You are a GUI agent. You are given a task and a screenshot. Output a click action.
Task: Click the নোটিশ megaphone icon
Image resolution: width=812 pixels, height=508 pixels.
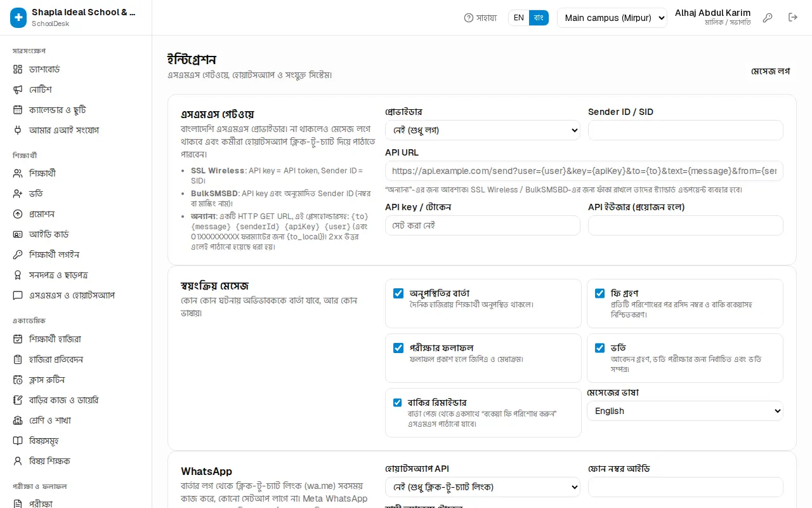tap(18, 90)
